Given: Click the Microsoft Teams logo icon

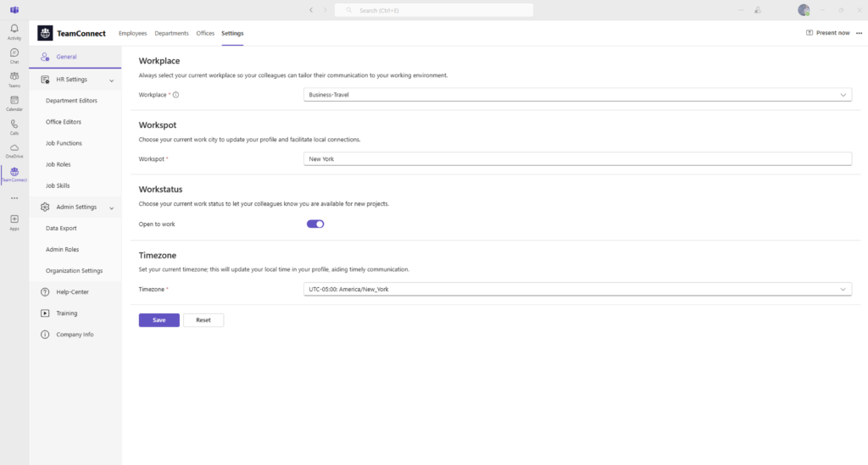Looking at the screenshot, I should coord(14,10).
